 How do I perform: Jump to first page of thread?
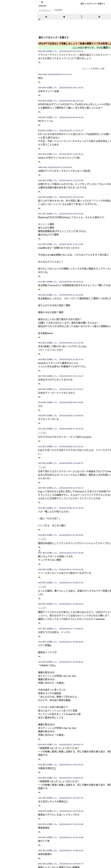pos(46,16)
